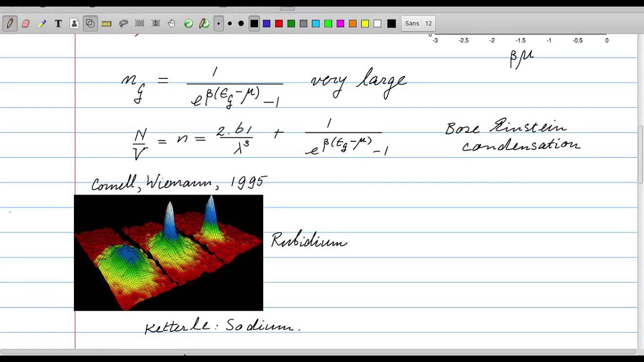Image resolution: width=644 pixels, height=362 pixels.
Task: Choose the medium pen thickness dot
Action: [230, 24]
